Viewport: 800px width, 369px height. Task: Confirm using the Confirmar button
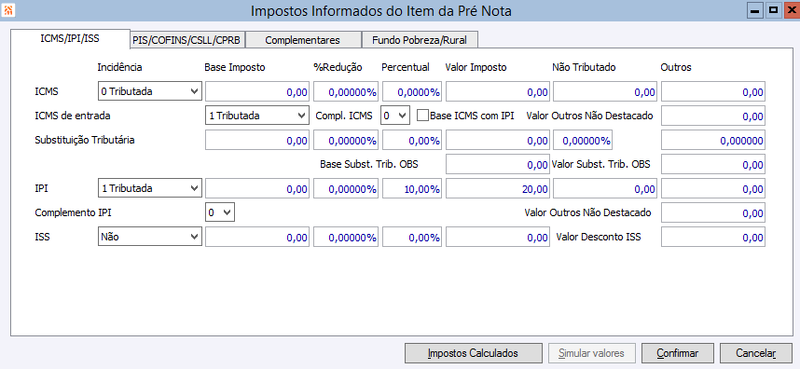click(678, 353)
